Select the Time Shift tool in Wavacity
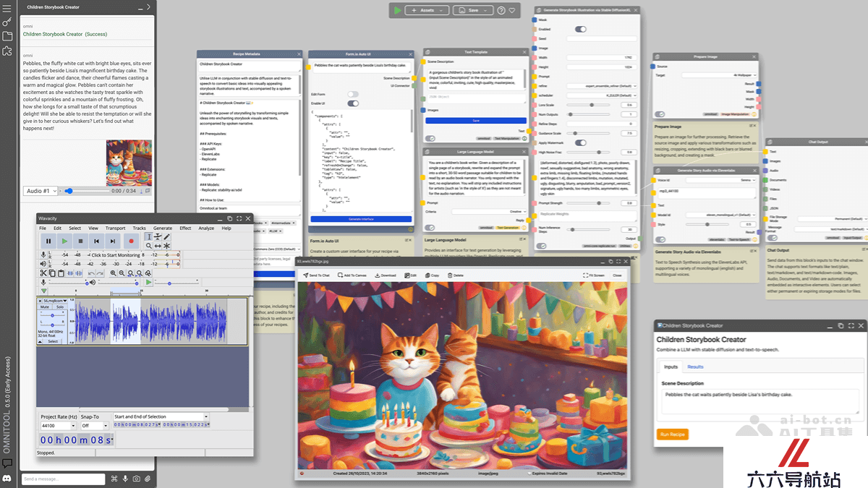The height and width of the screenshot is (488, 868). point(157,246)
